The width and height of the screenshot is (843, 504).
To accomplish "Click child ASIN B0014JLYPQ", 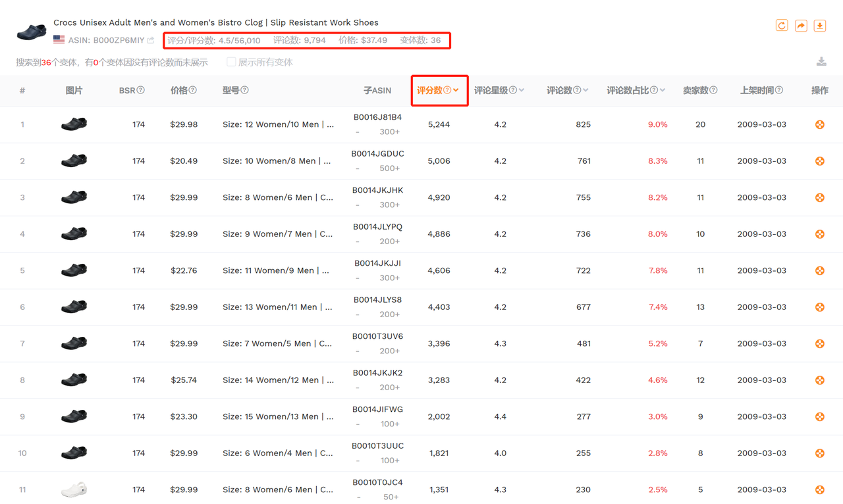I will (378, 227).
